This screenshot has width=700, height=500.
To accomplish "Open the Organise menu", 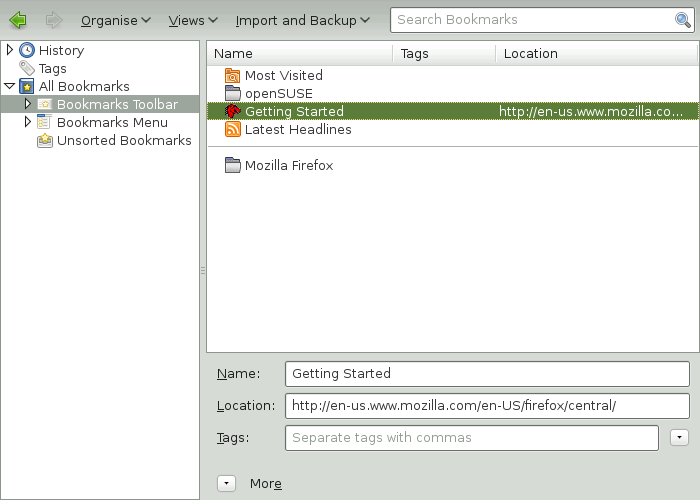I will 116,21.
